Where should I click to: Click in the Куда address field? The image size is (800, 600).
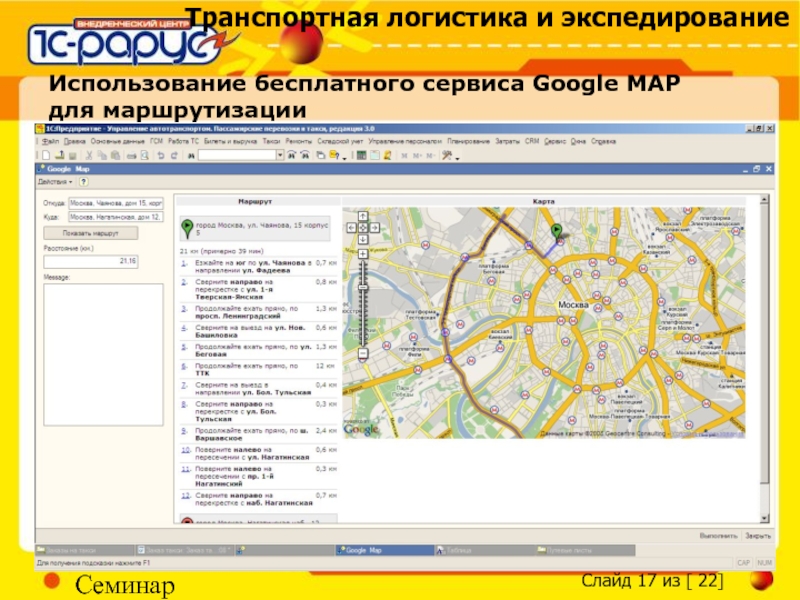pos(116,217)
